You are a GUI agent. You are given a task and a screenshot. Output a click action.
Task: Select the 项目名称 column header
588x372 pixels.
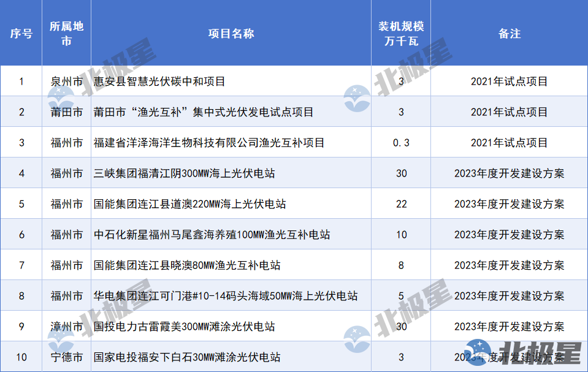click(x=231, y=34)
